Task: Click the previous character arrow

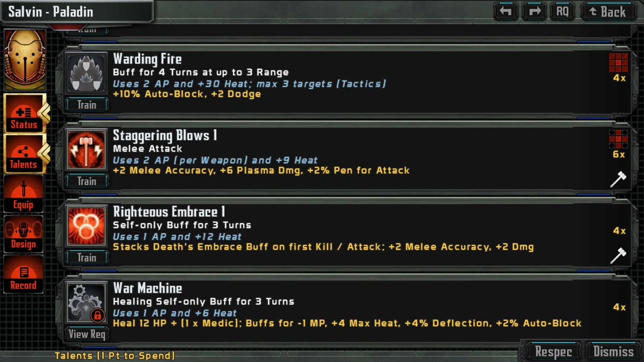Action: pyautogui.click(x=506, y=11)
